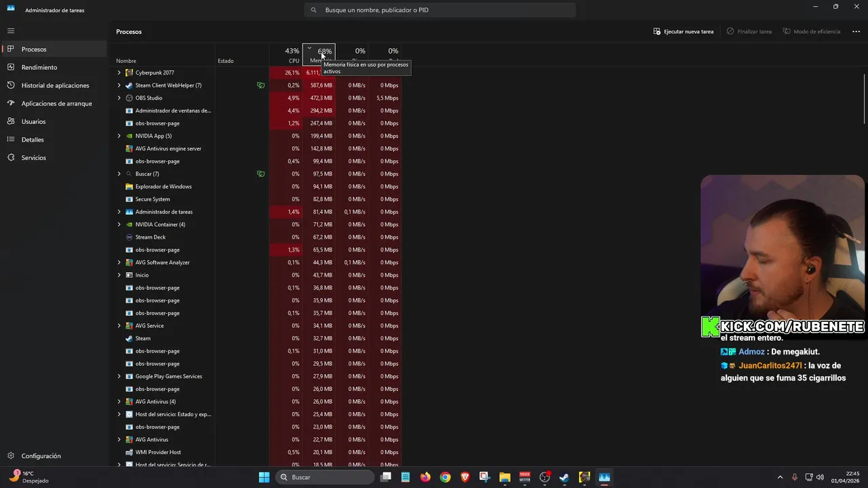
Task: Show hidden system tray icons
Action: point(780,477)
